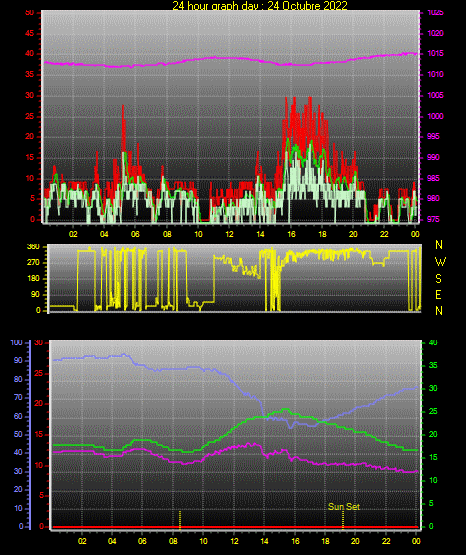Click the pink "1015" pressure axis value
This screenshot has width=466, height=555.
point(435,53)
